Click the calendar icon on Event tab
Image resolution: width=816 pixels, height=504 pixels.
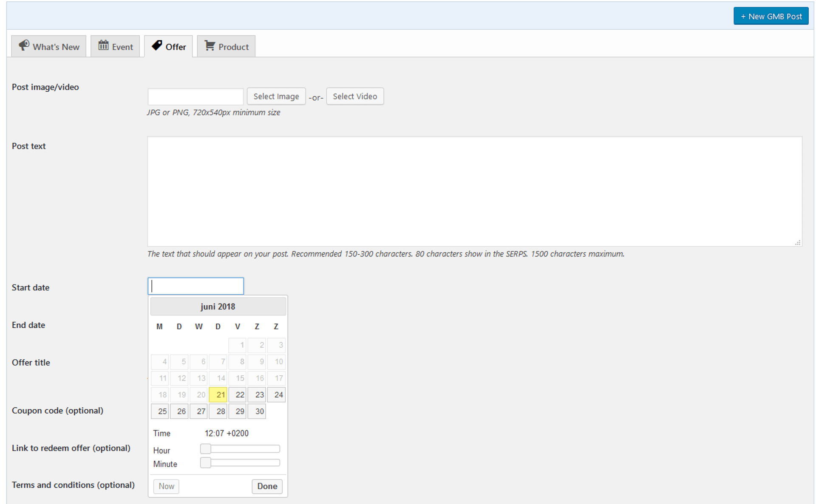click(x=103, y=45)
